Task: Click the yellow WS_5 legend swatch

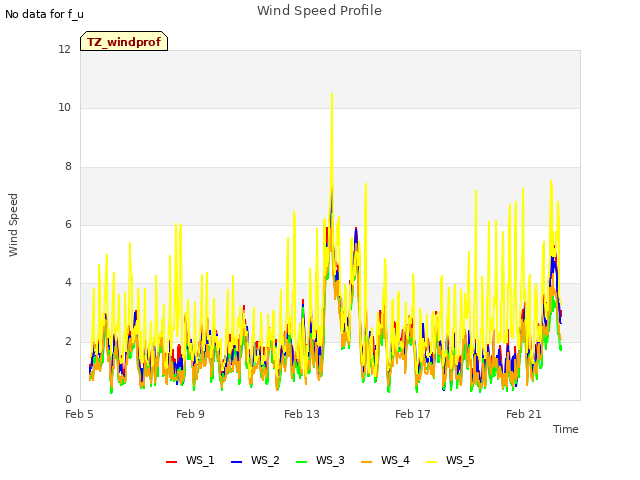Action: (431, 462)
